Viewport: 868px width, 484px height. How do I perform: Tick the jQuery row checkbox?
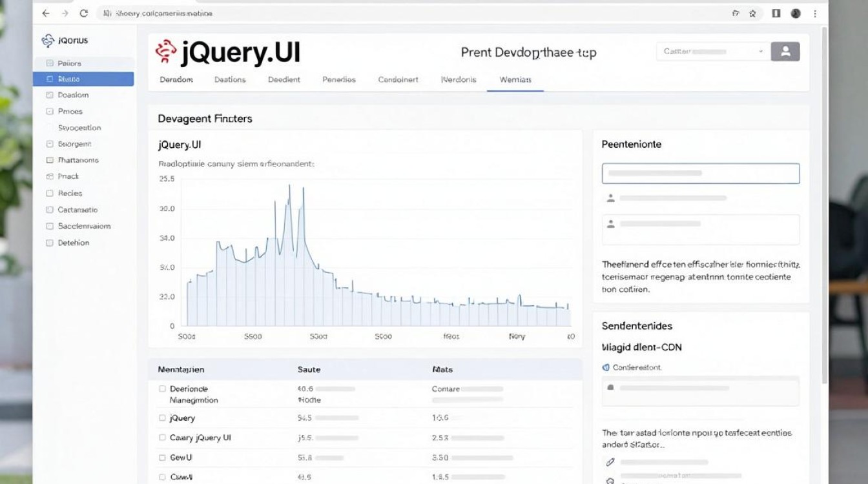[x=162, y=418]
